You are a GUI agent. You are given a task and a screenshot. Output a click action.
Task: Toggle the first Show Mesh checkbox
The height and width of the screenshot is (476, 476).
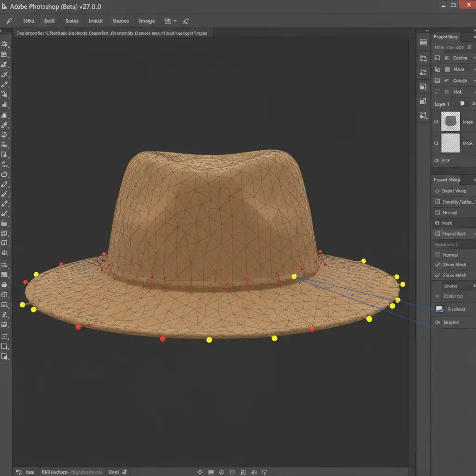point(437,264)
